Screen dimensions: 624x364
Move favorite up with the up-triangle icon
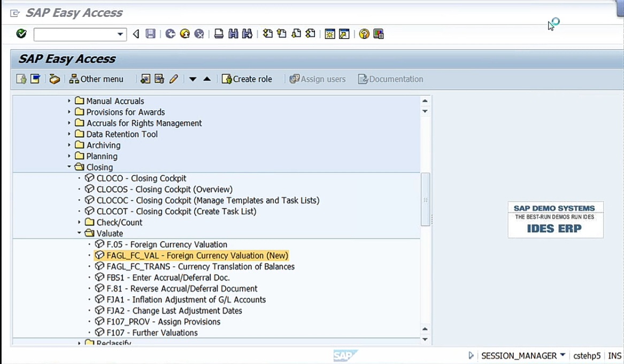[x=207, y=79]
